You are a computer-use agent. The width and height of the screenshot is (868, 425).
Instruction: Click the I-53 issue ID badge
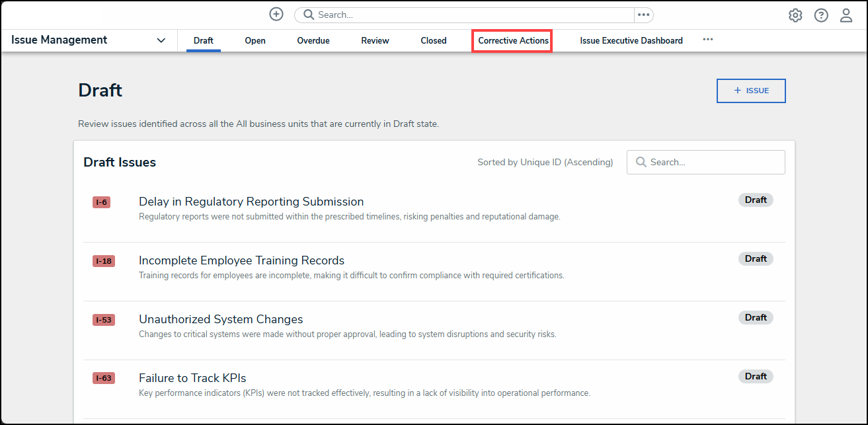click(x=103, y=320)
